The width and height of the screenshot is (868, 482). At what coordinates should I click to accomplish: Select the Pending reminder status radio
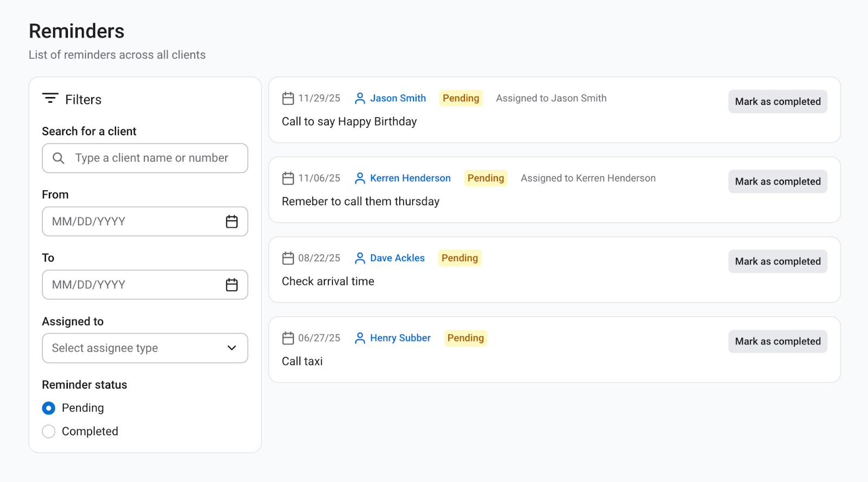click(49, 408)
